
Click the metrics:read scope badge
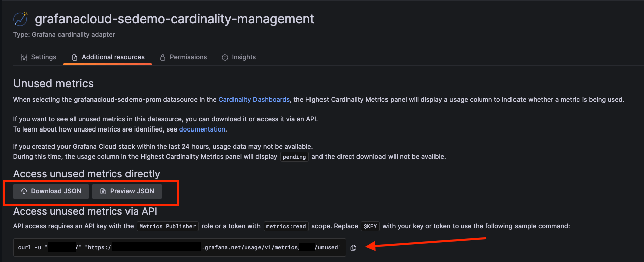coord(286,226)
